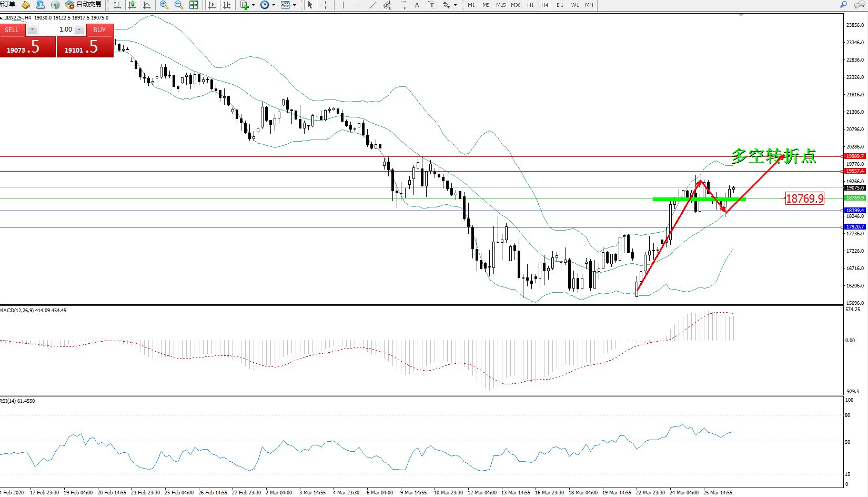868x497 pixels.
Task: Open the add indicators dropdown arrow
Action: (x=254, y=5)
